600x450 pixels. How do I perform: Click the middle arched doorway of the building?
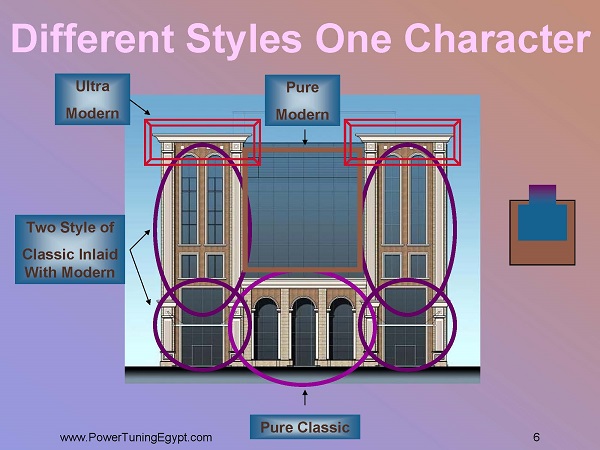point(303,331)
